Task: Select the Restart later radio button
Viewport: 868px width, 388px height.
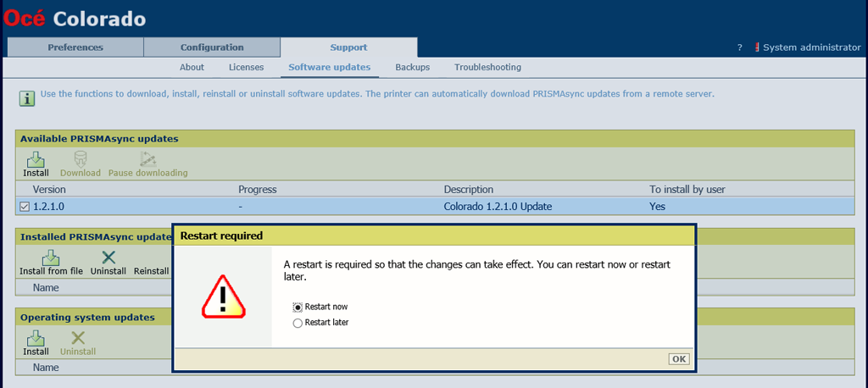Action: click(x=298, y=323)
